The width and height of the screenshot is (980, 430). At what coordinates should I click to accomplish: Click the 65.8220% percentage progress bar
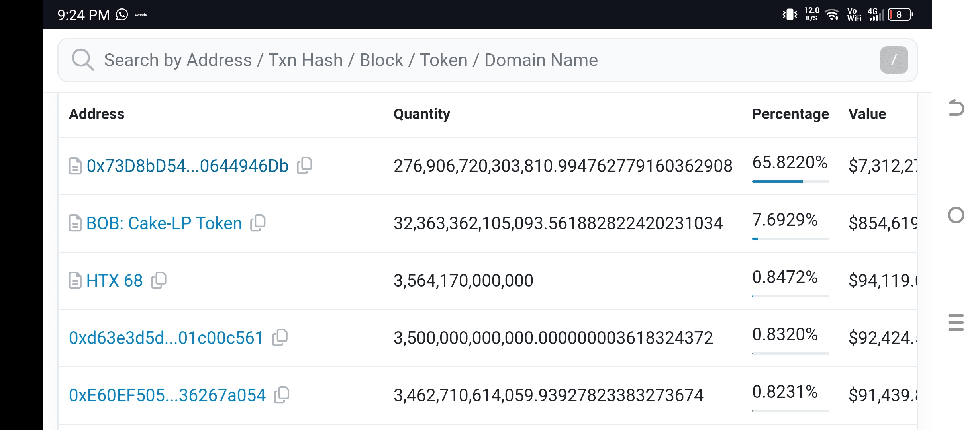[790, 182]
